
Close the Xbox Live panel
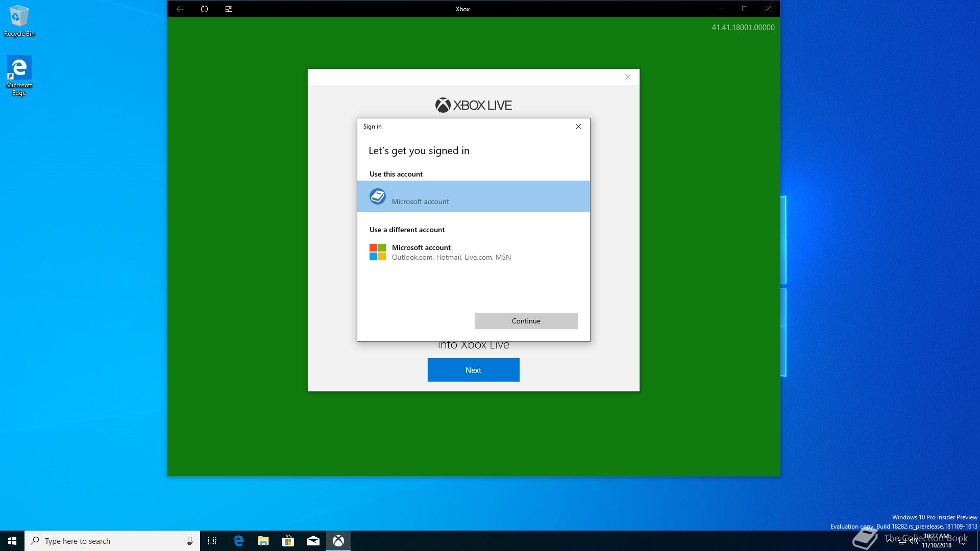[628, 77]
